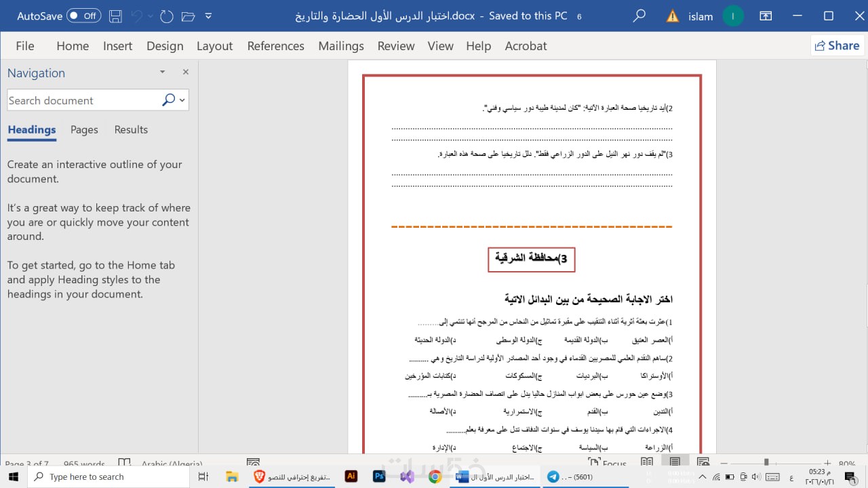Expand Customize Quick Access Toolbar dropdown
The width and height of the screenshot is (868, 488).
[208, 16]
